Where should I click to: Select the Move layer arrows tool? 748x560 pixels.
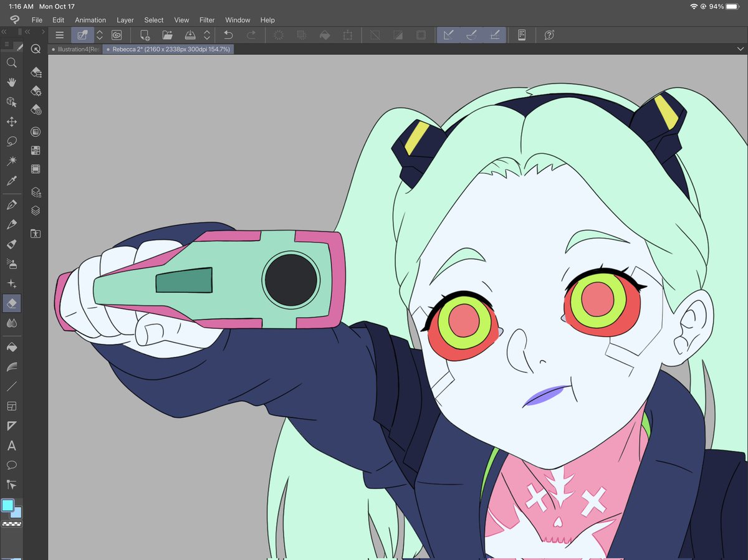[11, 121]
